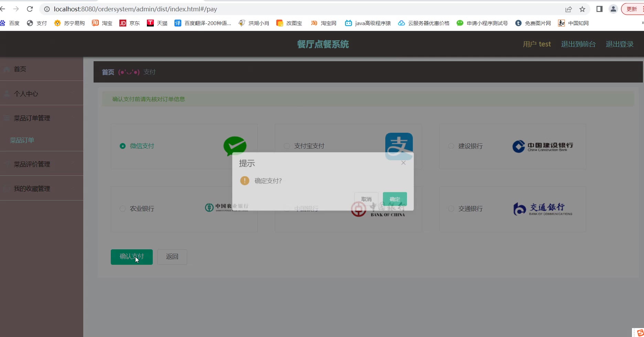The height and width of the screenshot is (337, 644).
Task: Open the 中国知网 bookmark
Action: [573, 23]
